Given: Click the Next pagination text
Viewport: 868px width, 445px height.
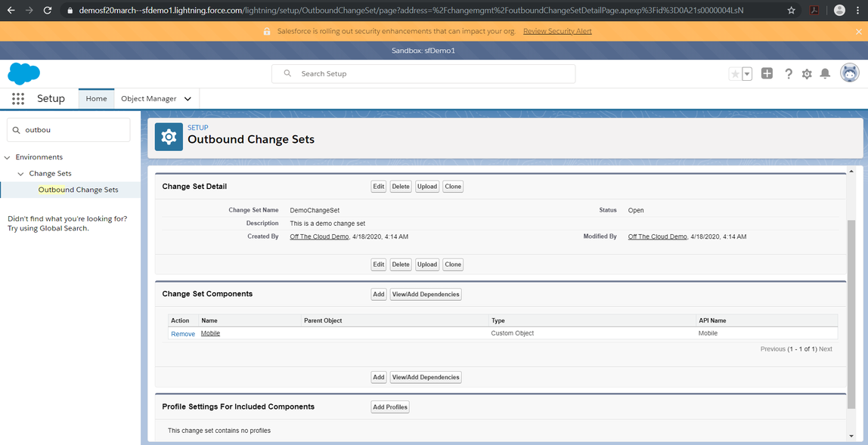Looking at the screenshot, I should pyautogui.click(x=826, y=349).
